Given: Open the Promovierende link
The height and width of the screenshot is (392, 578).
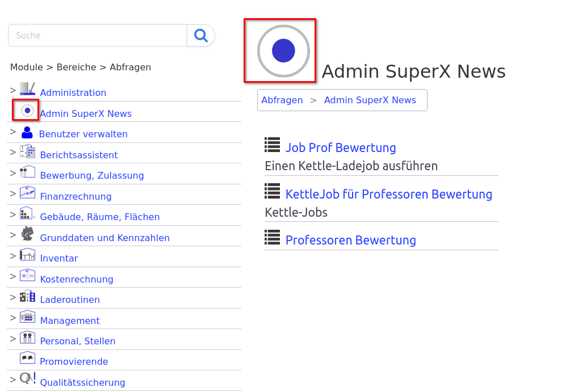Looking at the screenshot, I should (x=74, y=362).
